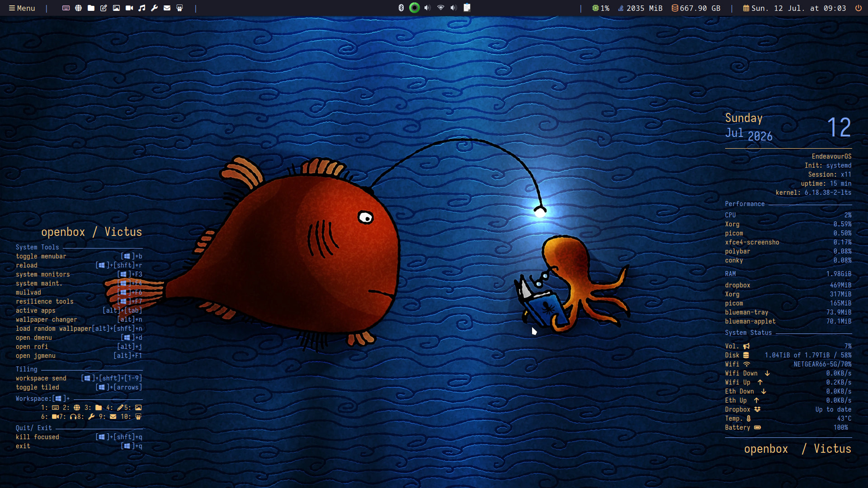Screen dimensions: 868x488
Task: Click the 'xfce4-screensho' process name
Action: pos(752,242)
